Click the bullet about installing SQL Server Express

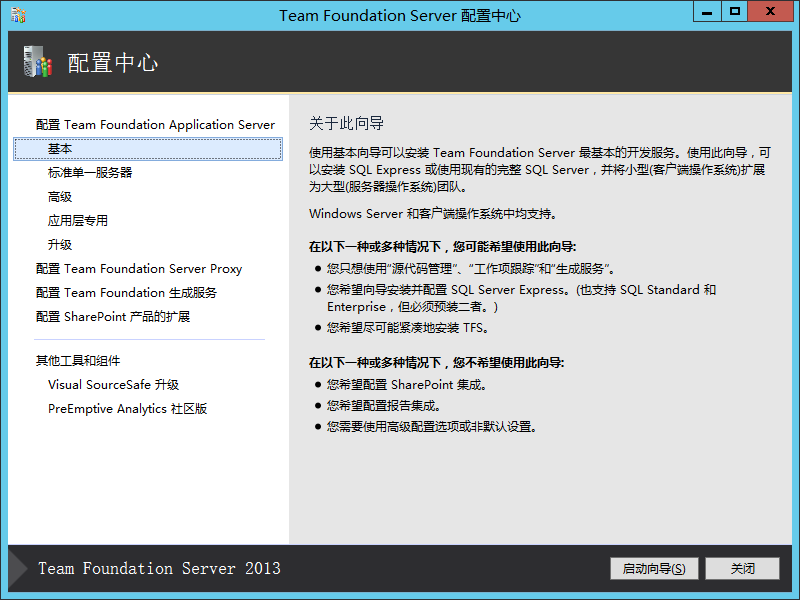click(521, 298)
